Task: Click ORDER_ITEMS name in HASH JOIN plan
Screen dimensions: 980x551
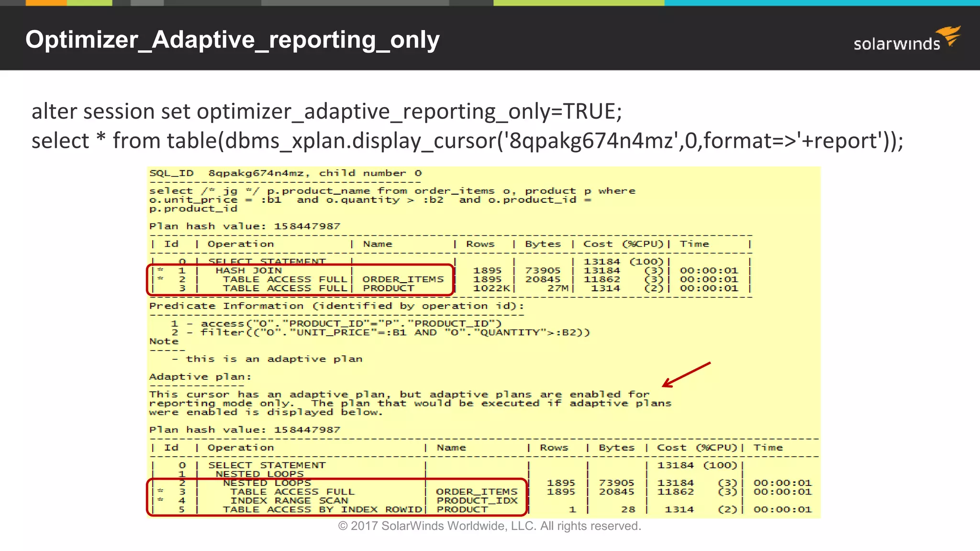Action: tap(403, 279)
